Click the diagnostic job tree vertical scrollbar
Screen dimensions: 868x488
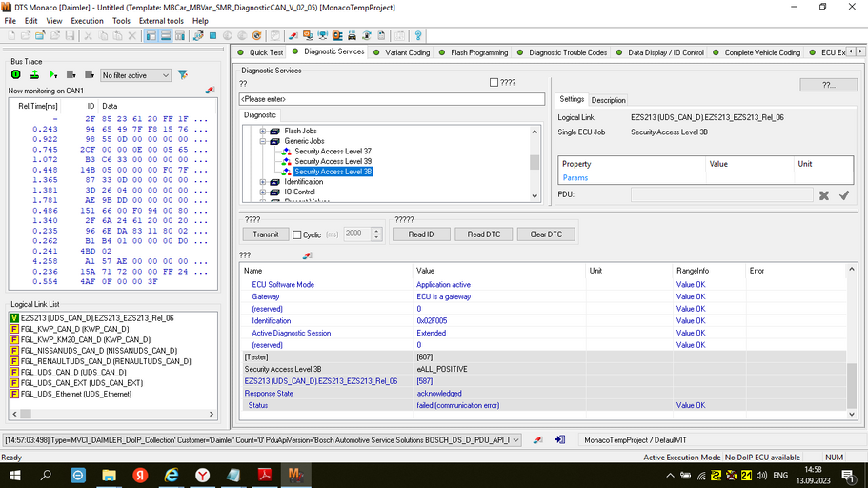click(x=535, y=163)
